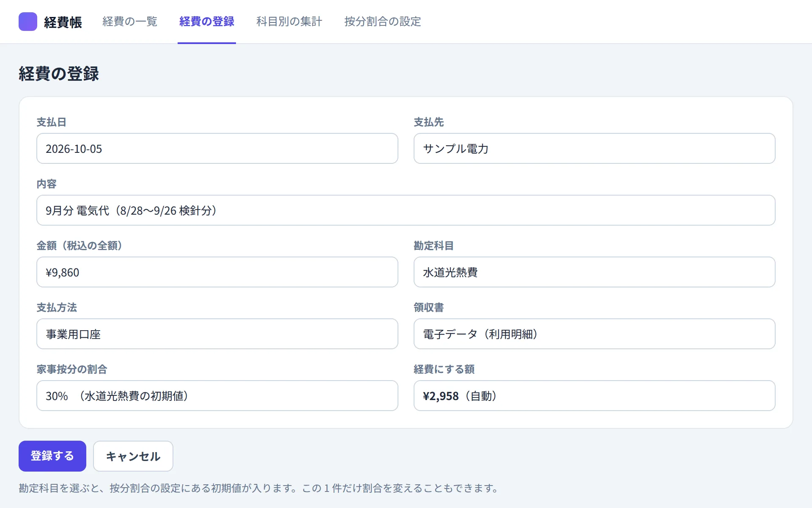Open the 支払方法 field showing 事業用口座
This screenshot has width=812, height=508.
(217, 334)
